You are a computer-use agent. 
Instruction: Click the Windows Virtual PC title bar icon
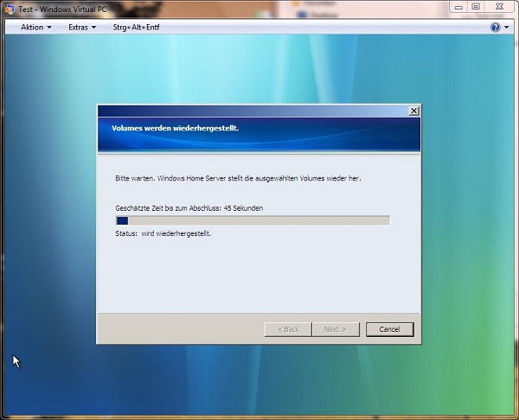click(10, 6)
